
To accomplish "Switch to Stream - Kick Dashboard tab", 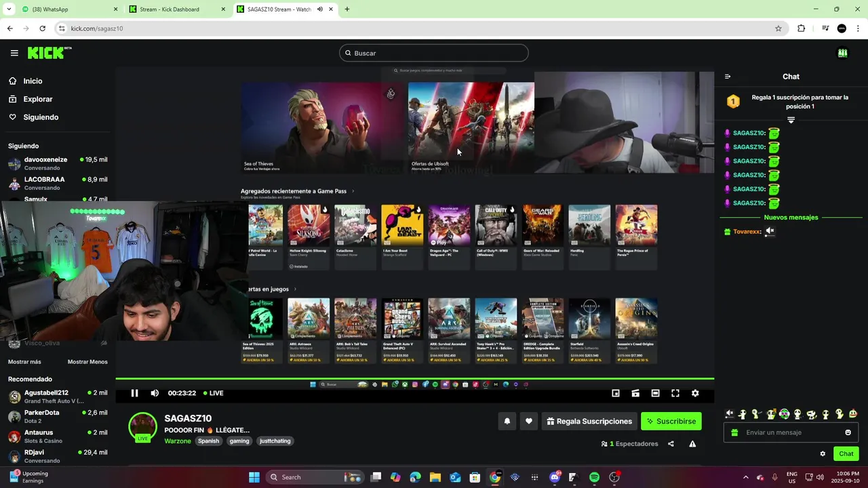I will [x=176, y=9].
